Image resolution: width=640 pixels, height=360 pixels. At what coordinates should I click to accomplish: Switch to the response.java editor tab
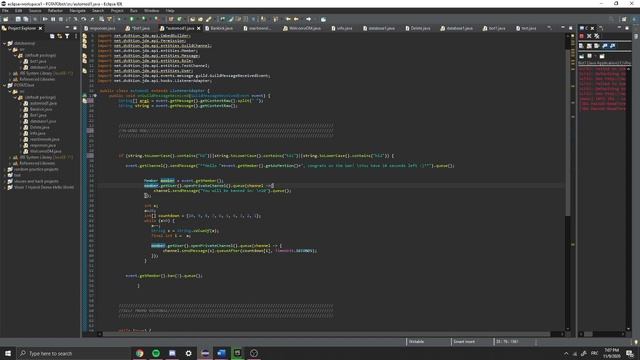(x=100, y=28)
